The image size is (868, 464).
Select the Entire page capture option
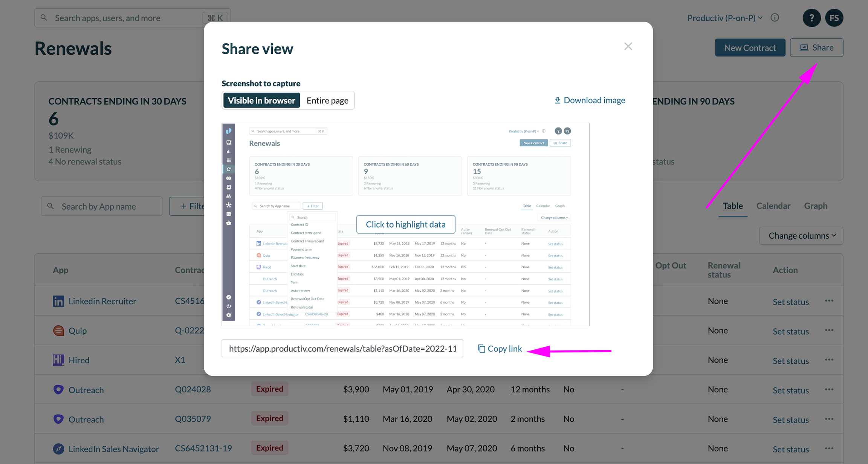[x=327, y=100]
